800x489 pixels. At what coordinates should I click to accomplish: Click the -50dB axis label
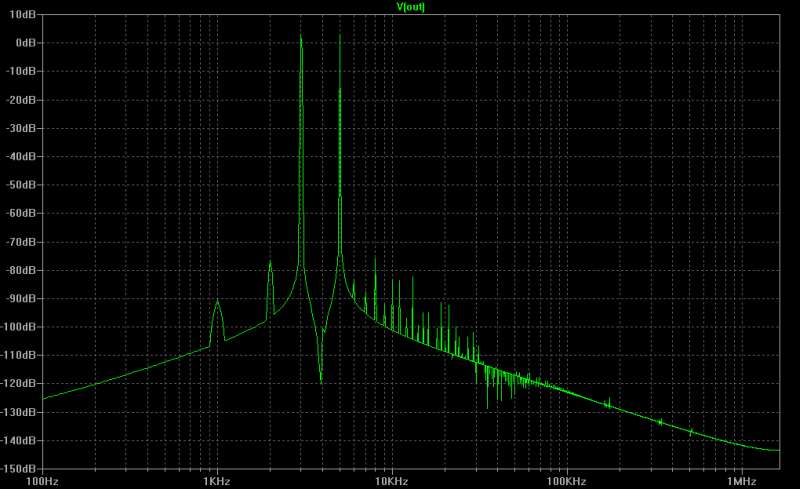click(21, 184)
